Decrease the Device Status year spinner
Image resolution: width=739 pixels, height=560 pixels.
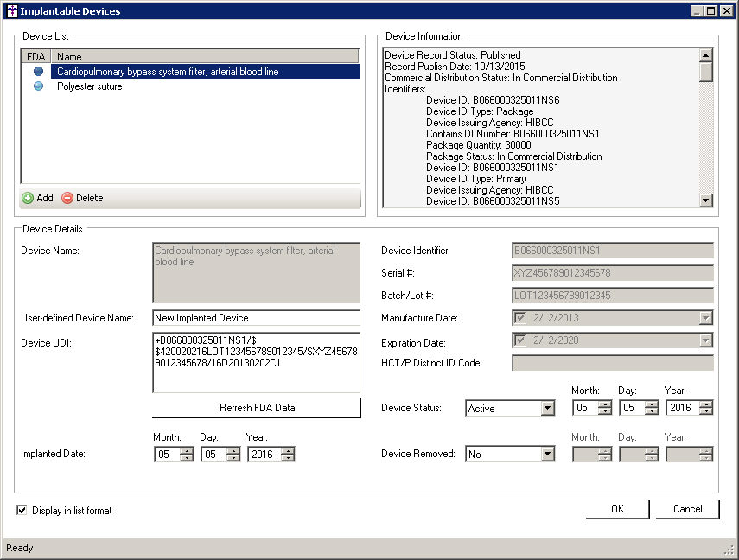[706, 411]
